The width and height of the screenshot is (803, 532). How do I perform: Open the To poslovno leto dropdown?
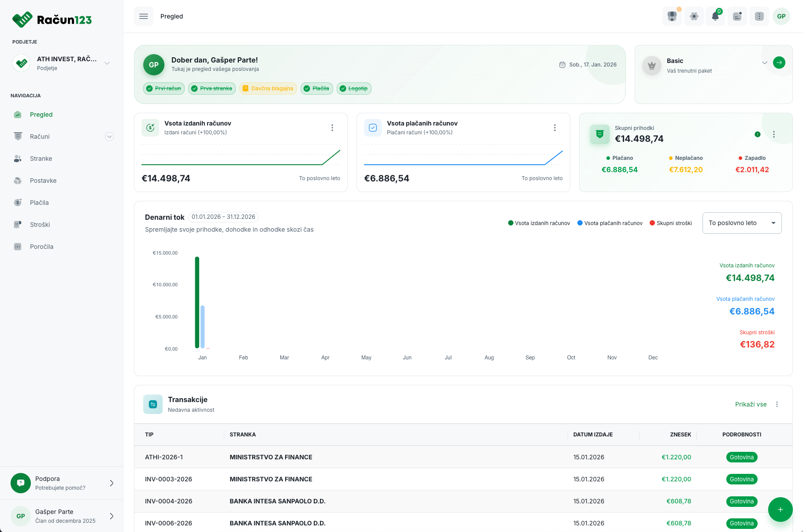pyautogui.click(x=742, y=223)
